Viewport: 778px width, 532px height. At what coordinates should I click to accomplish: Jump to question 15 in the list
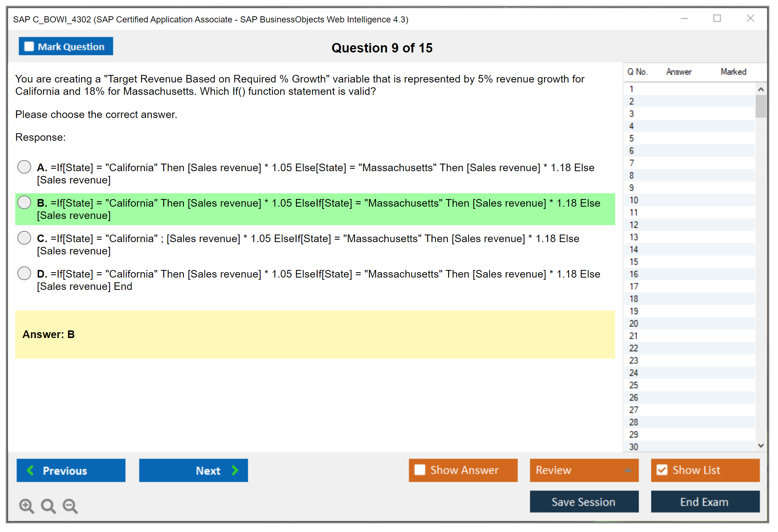(x=634, y=262)
